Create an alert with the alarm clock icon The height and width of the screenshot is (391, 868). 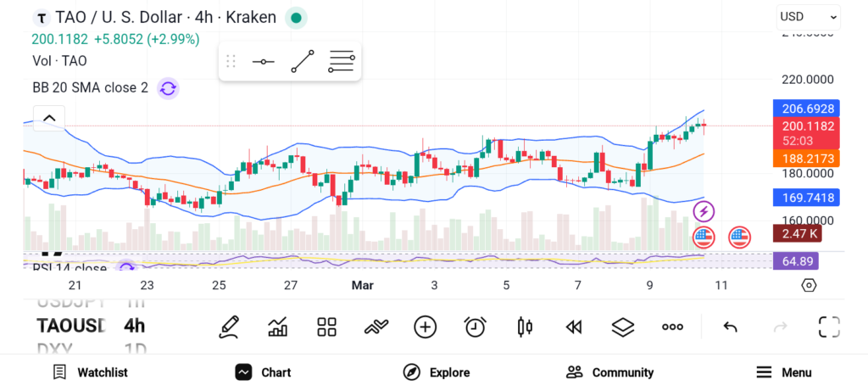click(475, 327)
